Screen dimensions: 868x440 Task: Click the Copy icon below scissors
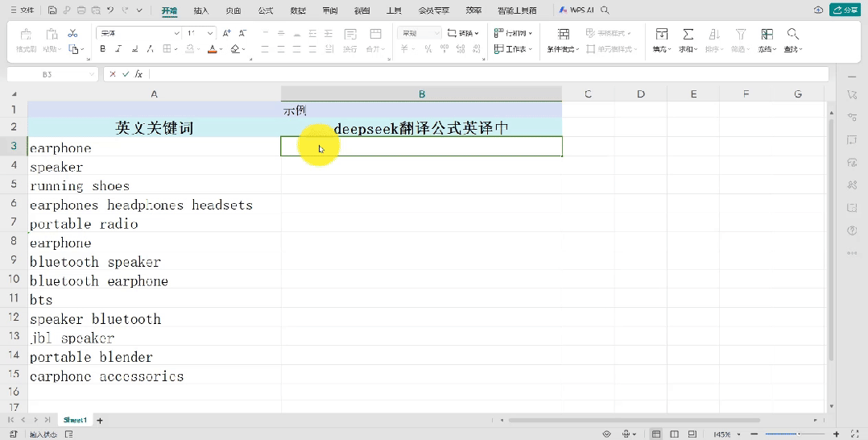[73, 49]
